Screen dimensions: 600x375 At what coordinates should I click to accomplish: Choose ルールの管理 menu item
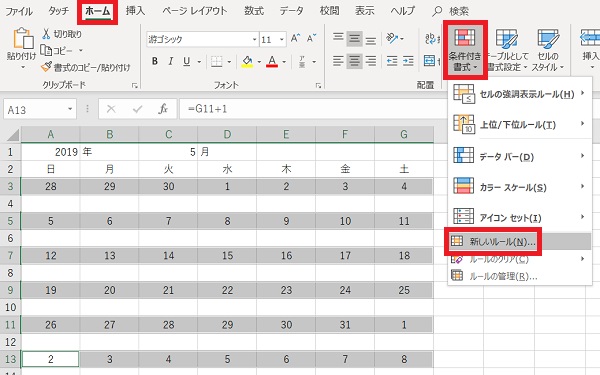520,276
